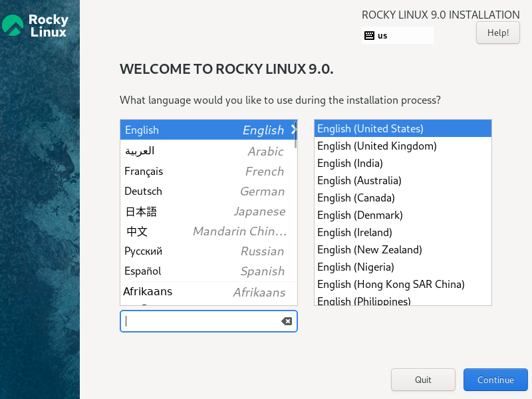This screenshot has width=532, height=399.
Task: Select English (India) locale
Action: (x=403, y=163)
